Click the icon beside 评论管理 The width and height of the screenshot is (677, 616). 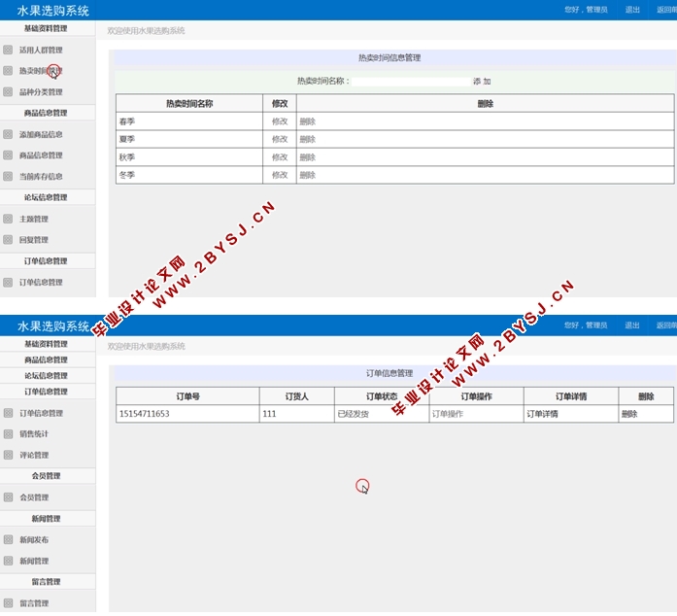8,455
